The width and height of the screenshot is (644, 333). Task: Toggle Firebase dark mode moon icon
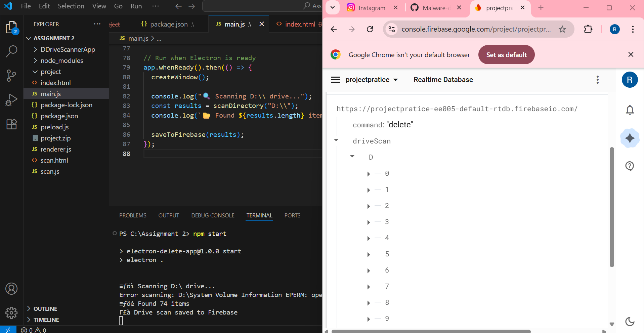click(x=630, y=322)
